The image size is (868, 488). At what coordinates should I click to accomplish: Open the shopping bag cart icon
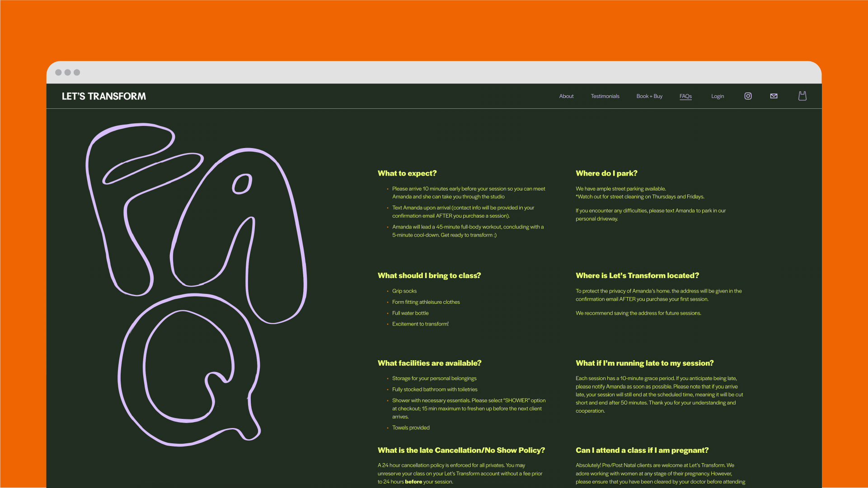(802, 96)
